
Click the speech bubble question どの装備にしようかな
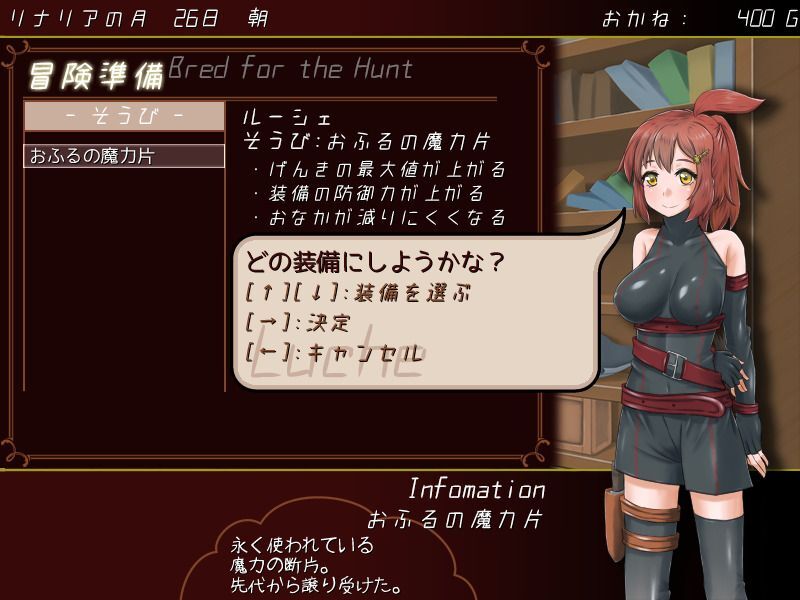[375, 262]
